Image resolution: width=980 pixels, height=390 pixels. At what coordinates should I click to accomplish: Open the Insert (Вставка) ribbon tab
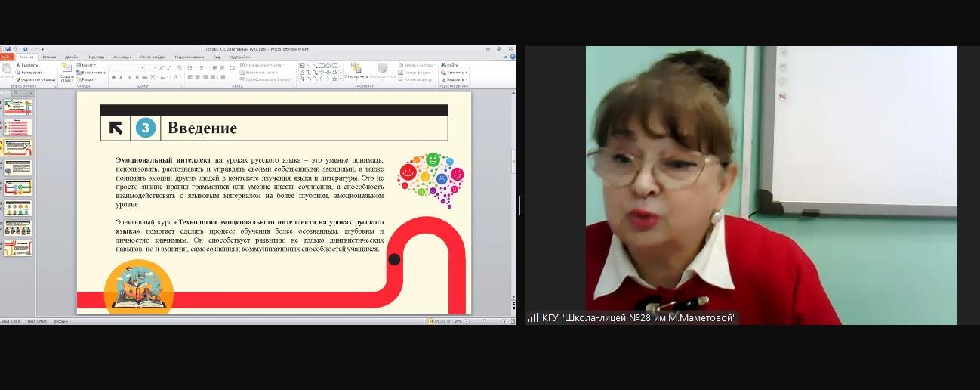coord(49,57)
